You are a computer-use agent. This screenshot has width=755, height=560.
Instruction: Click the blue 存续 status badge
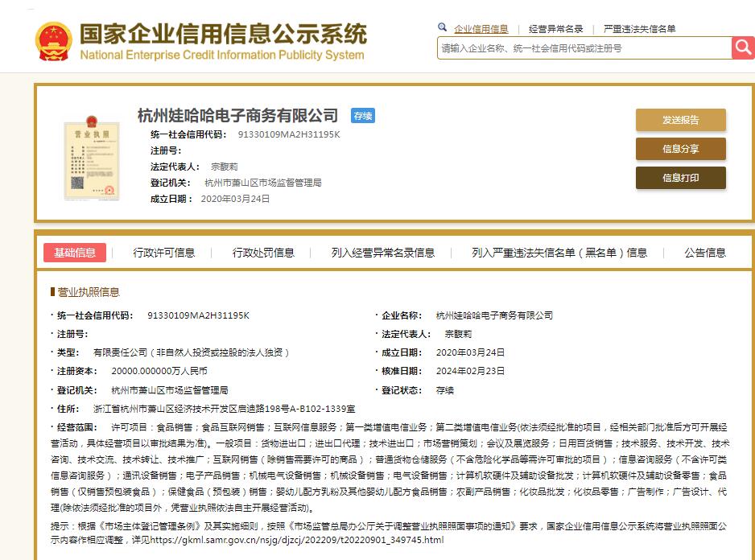pyautogui.click(x=362, y=116)
